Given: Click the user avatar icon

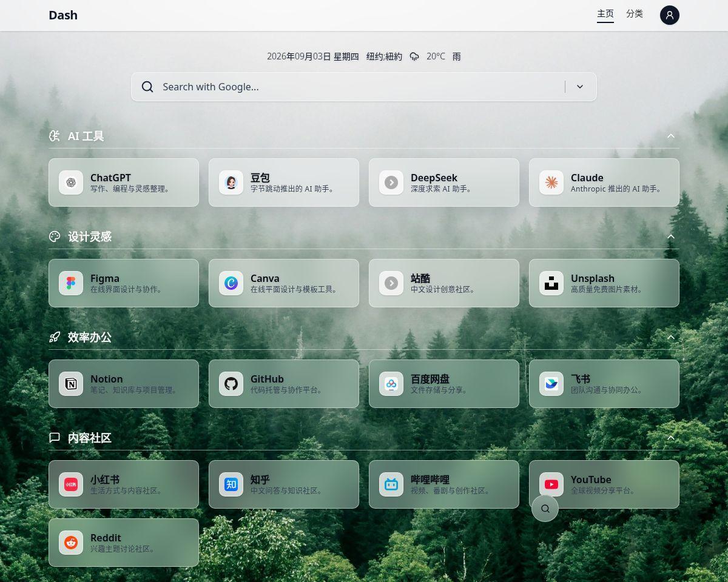Looking at the screenshot, I should (670, 15).
